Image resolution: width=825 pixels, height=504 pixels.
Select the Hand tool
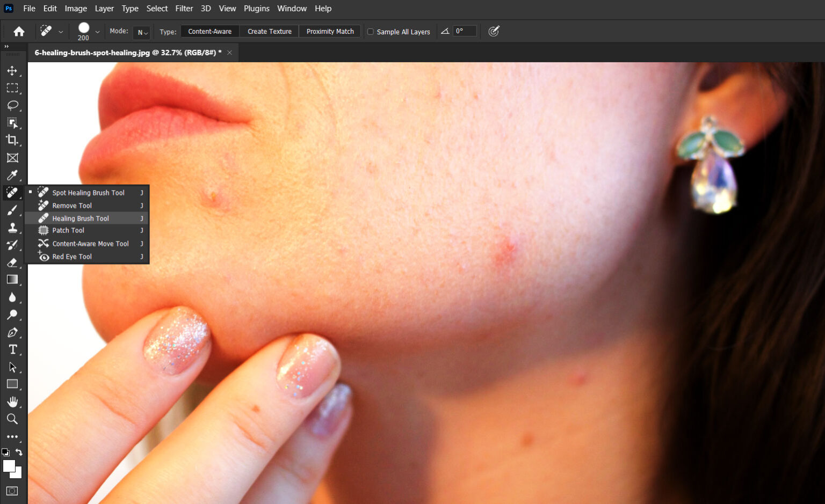[x=12, y=402]
